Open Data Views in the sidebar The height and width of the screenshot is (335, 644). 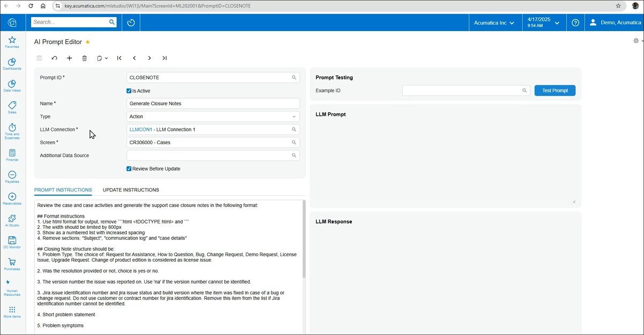click(12, 86)
